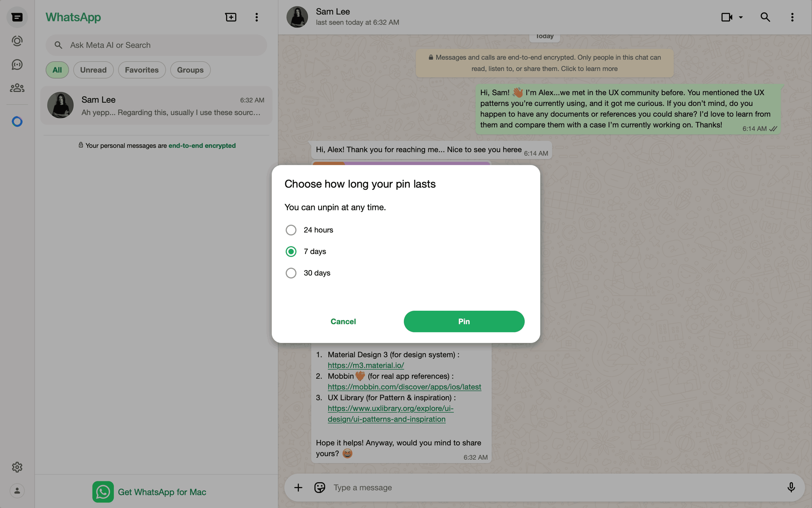Click Sam Lee avatar in chat header
Screen dimensions: 812x508
pyautogui.click(x=297, y=17)
